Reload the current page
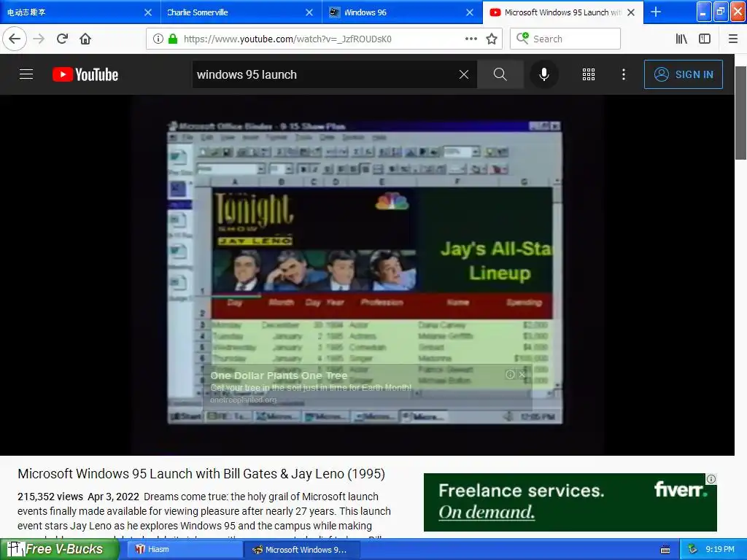Screen dimensions: 747x560 pos(62,39)
